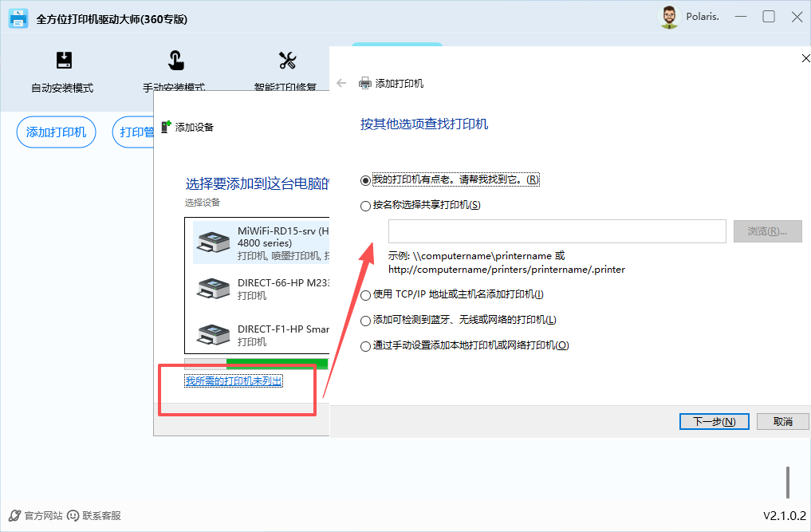
Task: Choose 通过手动设置添加本地打印机 radio option
Action: click(x=366, y=346)
